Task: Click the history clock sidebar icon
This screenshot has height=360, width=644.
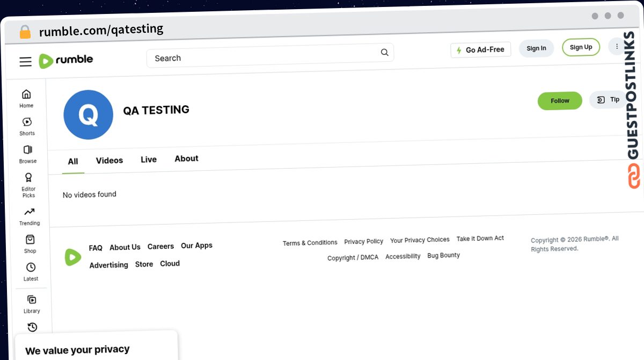Action: [32, 327]
